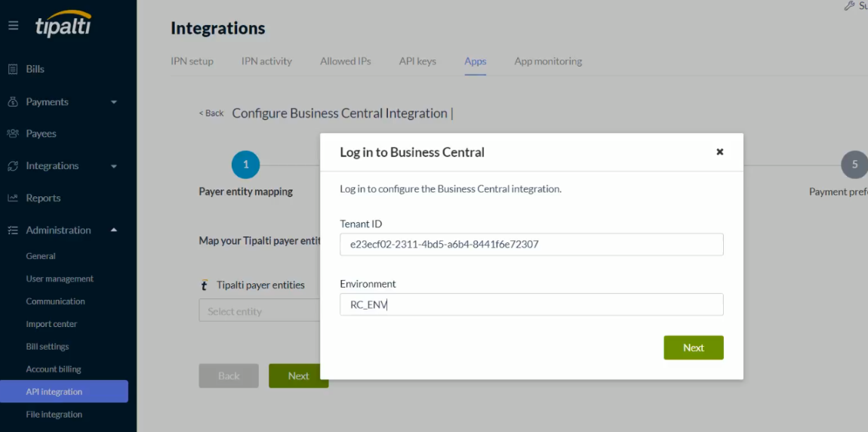The height and width of the screenshot is (432, 868).
Task: Switch to the IPN setup tab
Action: pyautogui.click(x=192, y=61)
